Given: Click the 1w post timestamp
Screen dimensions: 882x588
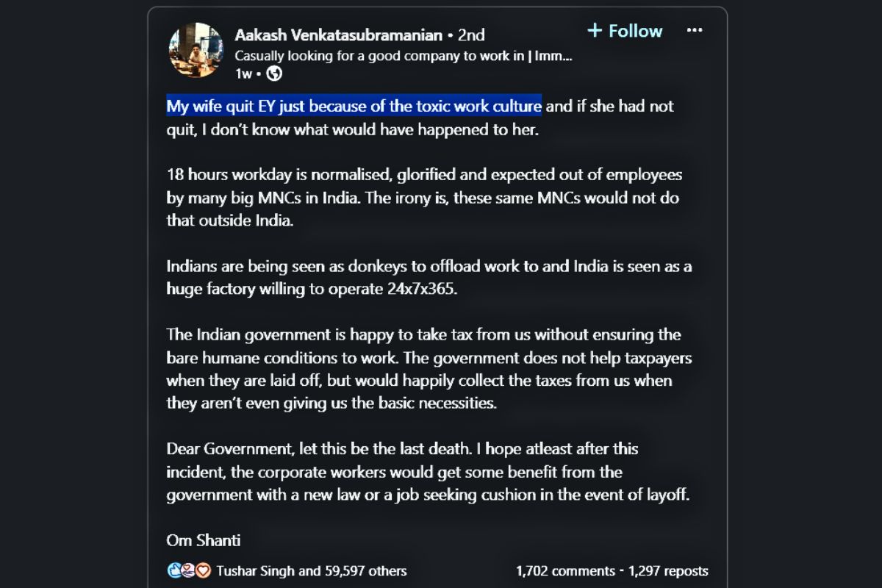Looking at the screenshot, I should 244,73.
